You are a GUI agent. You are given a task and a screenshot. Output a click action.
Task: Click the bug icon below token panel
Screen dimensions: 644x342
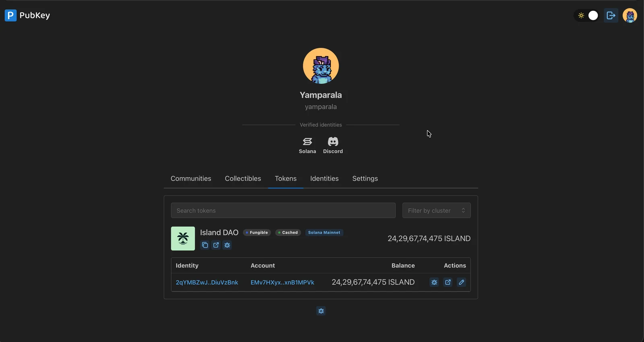point(321,311)
